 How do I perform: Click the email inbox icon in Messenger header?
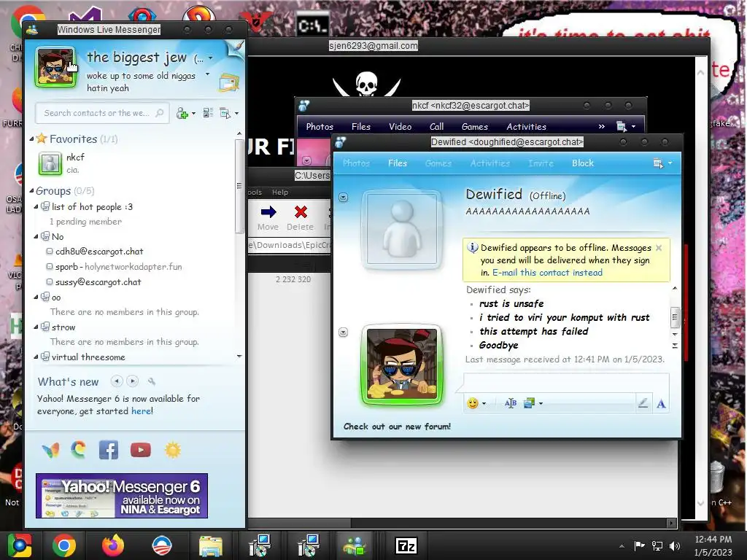click(228, 82)
